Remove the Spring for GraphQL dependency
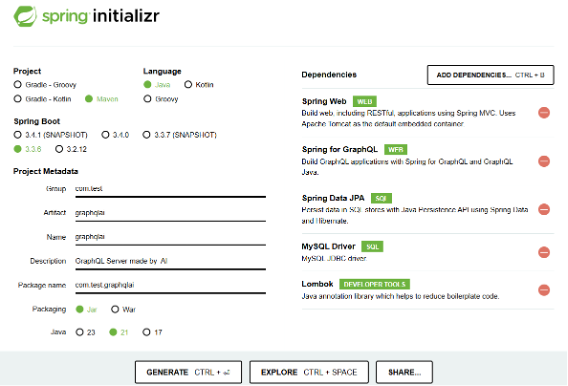568x386 pixels. click(x=544, y=161)
